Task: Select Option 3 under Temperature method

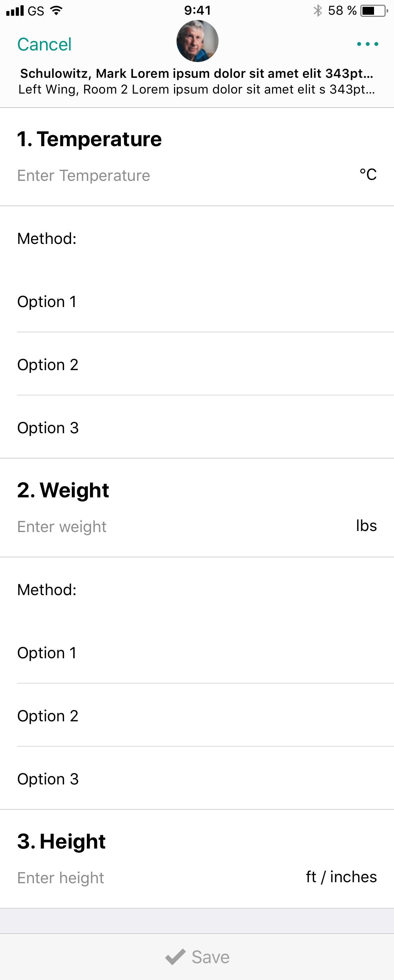Action: pos(197,427)
